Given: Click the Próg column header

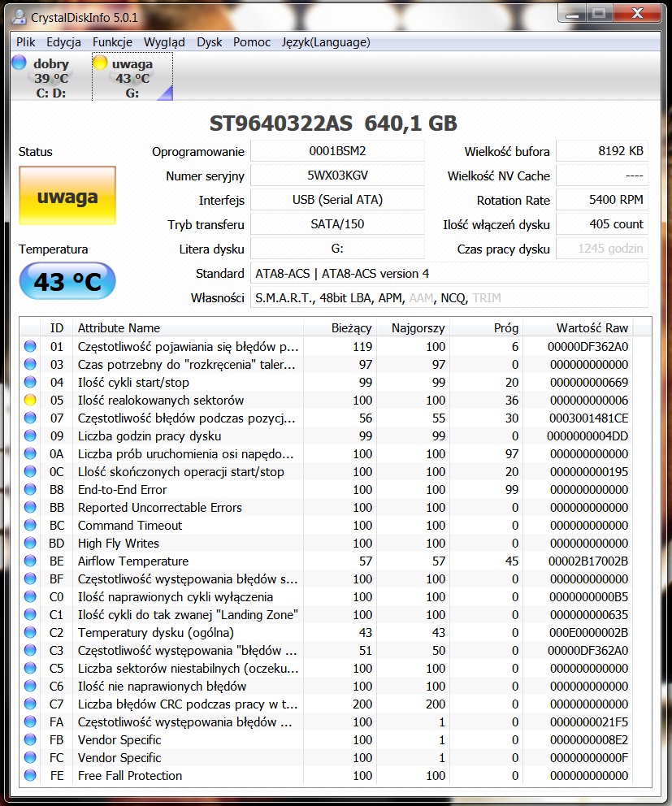Looking at the screenshot, I should pos(487,328).
